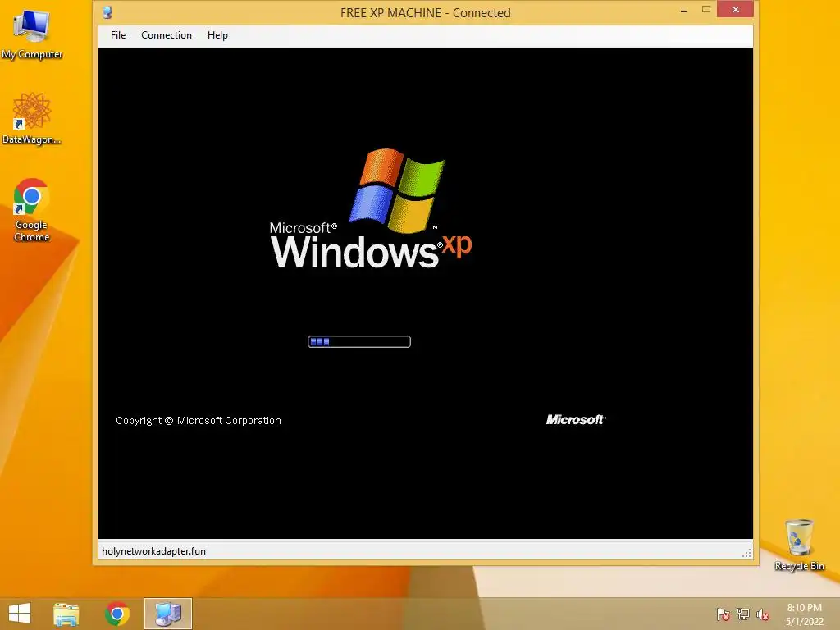
Task: Open the File menu
Action: pyautogui.click(x=118, y=35)
